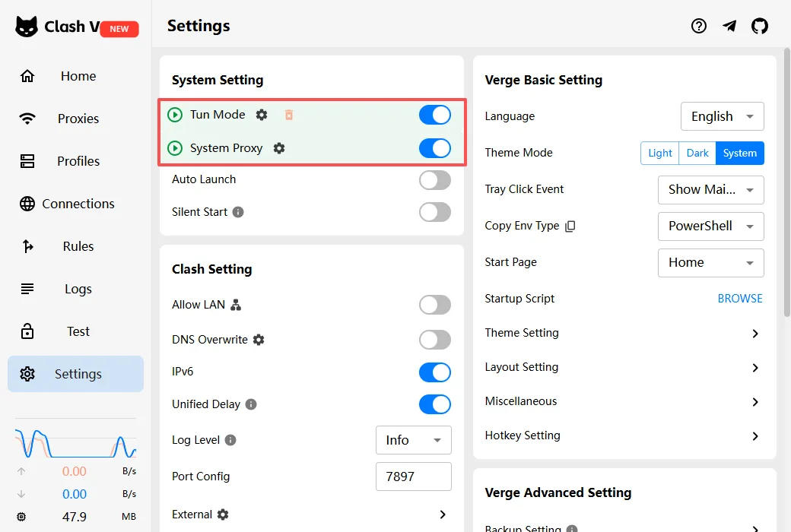Turn off the System Proxy switch
Image resolution: width=791 pixels, height=532 pixels.
pos(435,148)
